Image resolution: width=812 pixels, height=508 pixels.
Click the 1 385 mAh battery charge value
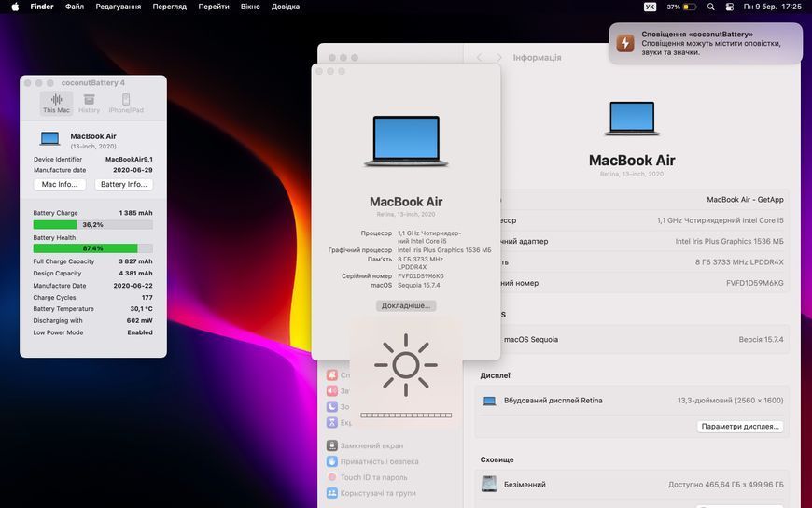135,213
